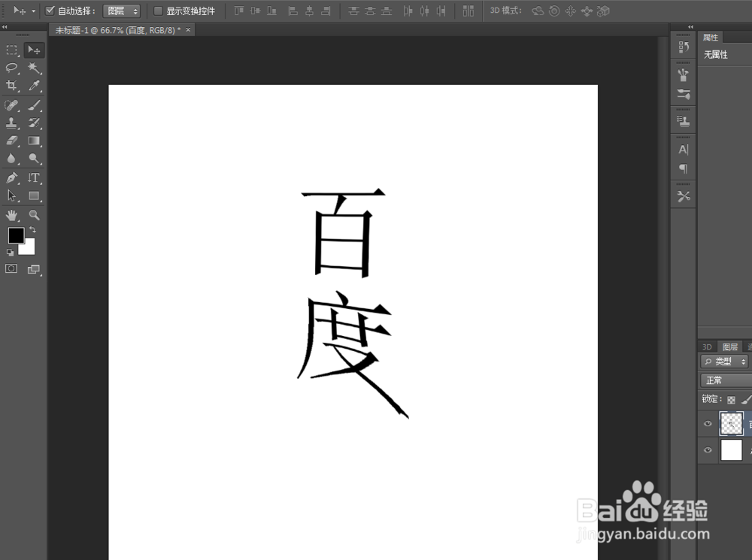
Task: Toggle lock image pixels brush icon
Action: pos(746,399)
